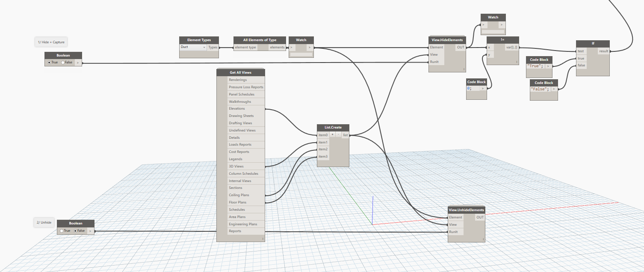Screen dimensions: 644x272
Task: Click the "1/ Hide + Capture" note
Action: pos(50,42)
